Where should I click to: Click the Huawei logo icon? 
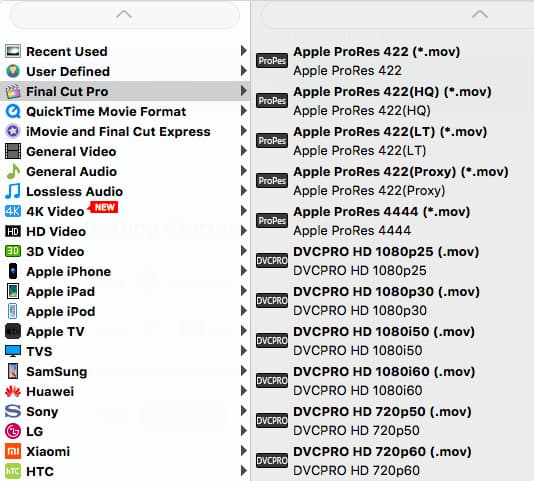click(13, 391)
